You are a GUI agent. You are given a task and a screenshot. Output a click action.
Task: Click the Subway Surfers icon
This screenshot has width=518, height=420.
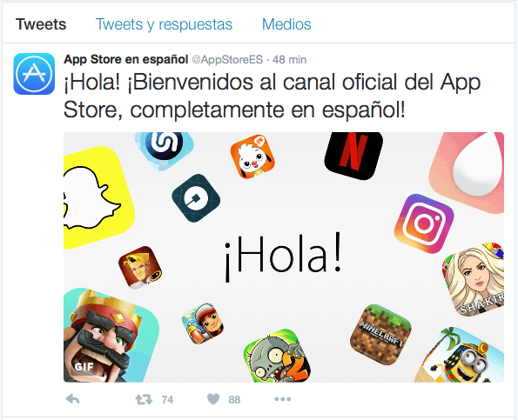[203, 323]
